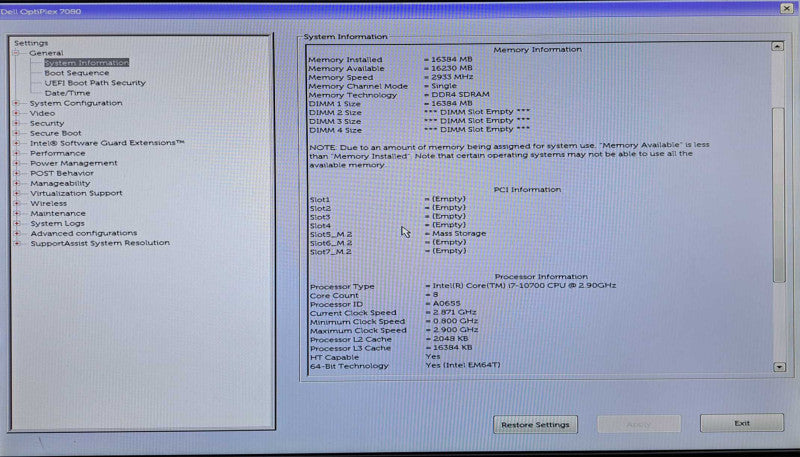Expand the Maintenance node

16,214
